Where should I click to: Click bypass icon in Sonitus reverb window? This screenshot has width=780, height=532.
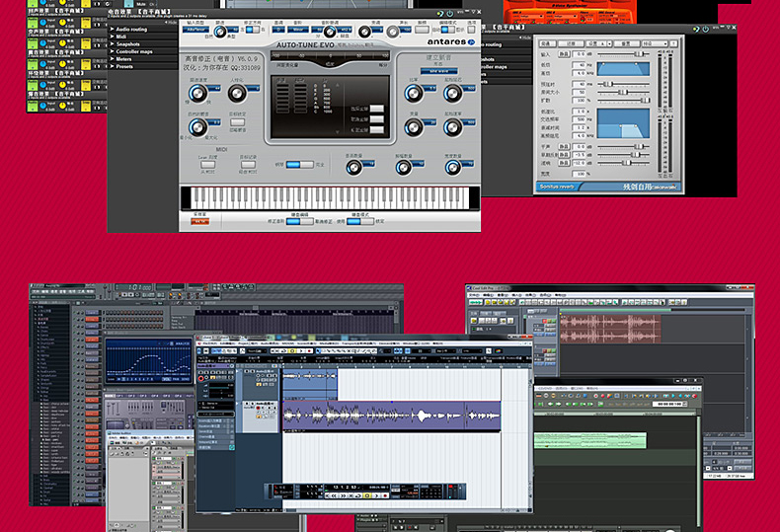(x=696, y=29)
